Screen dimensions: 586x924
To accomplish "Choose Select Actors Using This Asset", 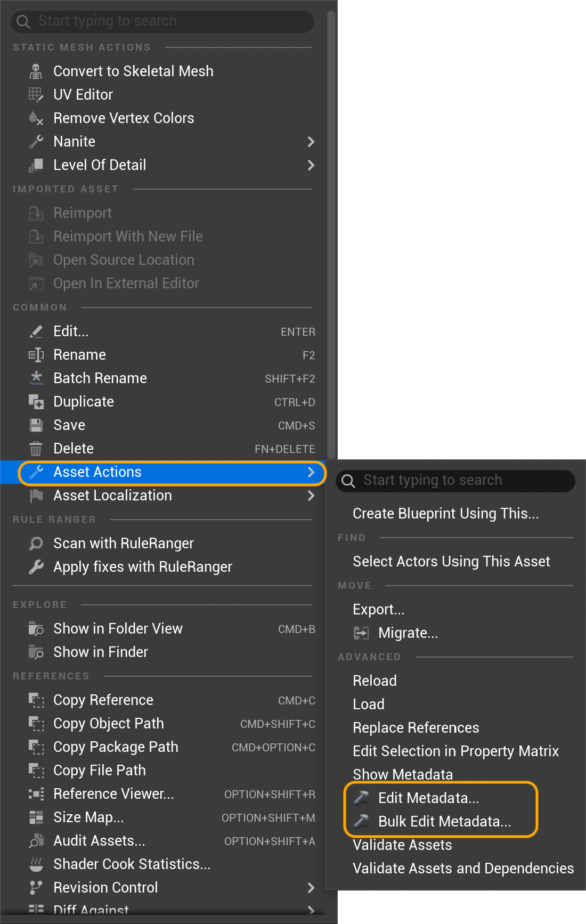I will [451, 562].
